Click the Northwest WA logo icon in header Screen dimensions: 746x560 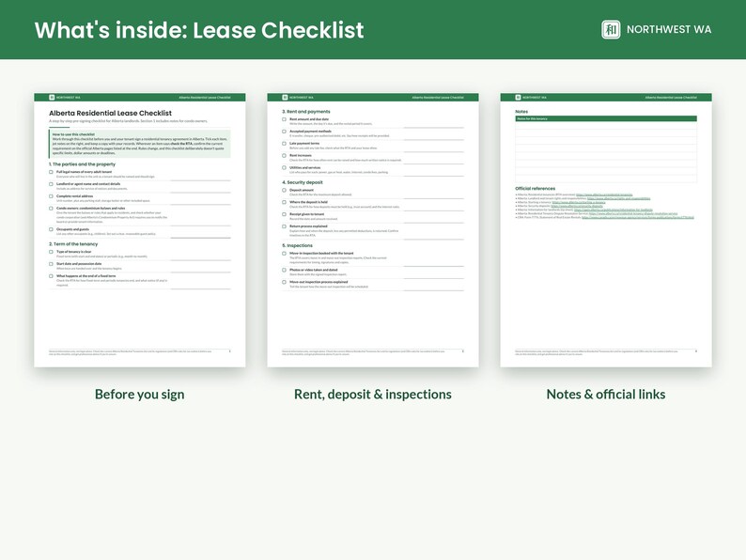coord(611,29)
